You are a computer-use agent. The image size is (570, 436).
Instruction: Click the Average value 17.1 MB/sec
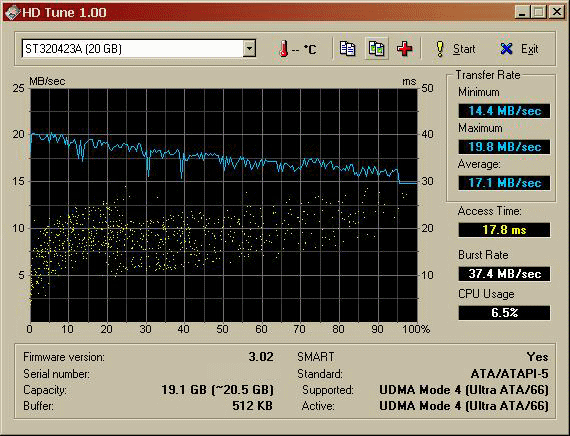pyautogui.click(x=504, y=183)
